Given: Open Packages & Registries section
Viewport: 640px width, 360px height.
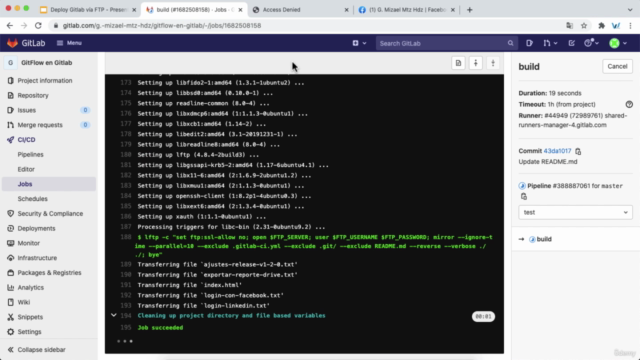Looking at the screenshot, I should pyautogui.click(x=49, y=273).
